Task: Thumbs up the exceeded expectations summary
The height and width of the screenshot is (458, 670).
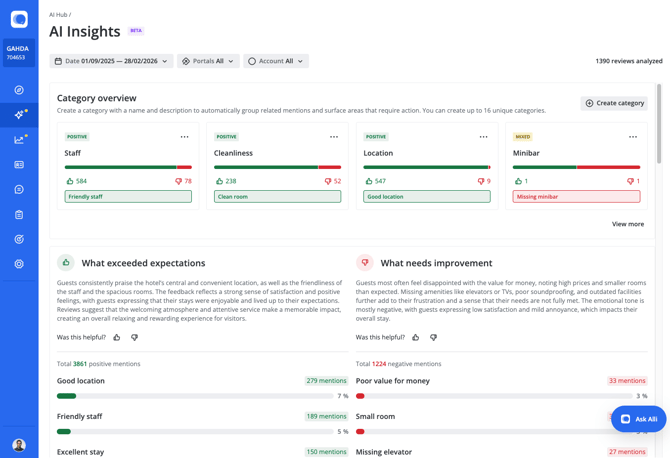Action: pos(117,338)
